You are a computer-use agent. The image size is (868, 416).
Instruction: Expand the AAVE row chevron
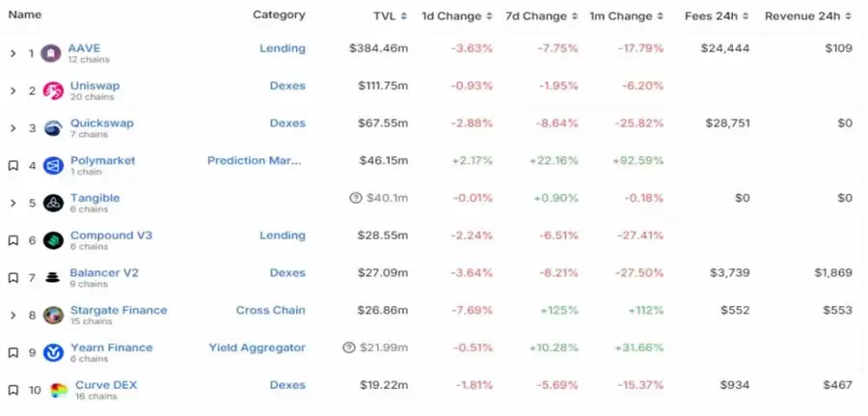click(13, 53)
